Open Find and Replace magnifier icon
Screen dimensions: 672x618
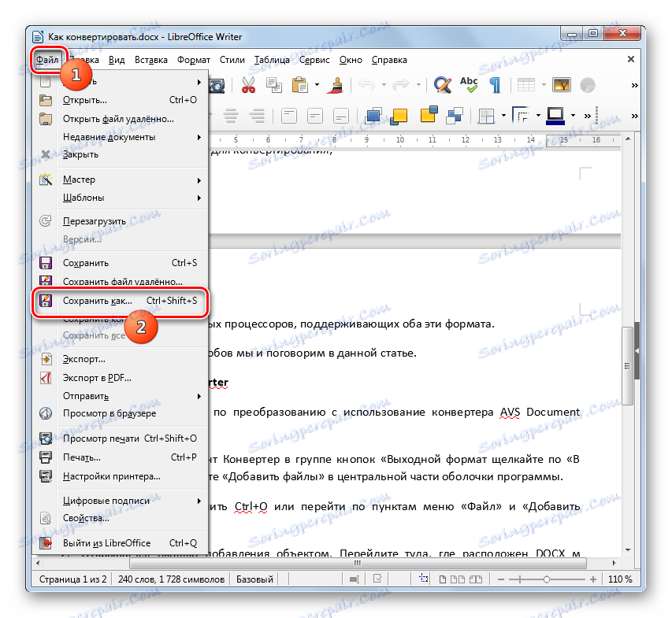pyautogui.click(x=442, y=85)
